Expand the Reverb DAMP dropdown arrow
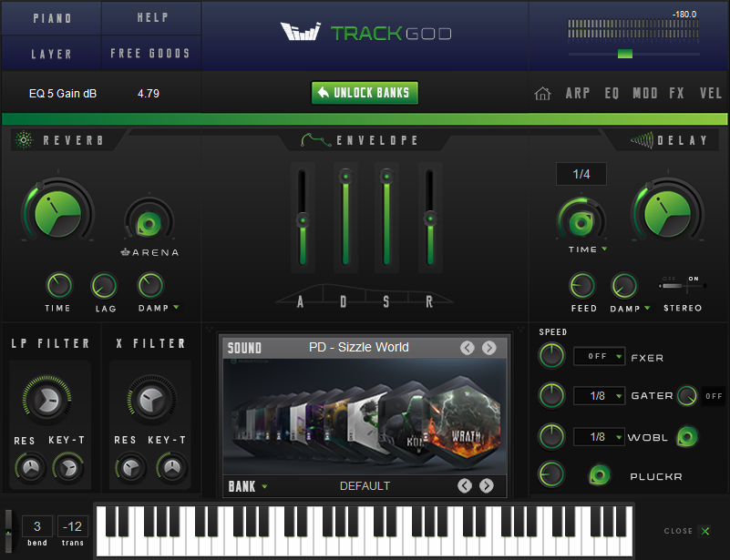 [176, 307]
